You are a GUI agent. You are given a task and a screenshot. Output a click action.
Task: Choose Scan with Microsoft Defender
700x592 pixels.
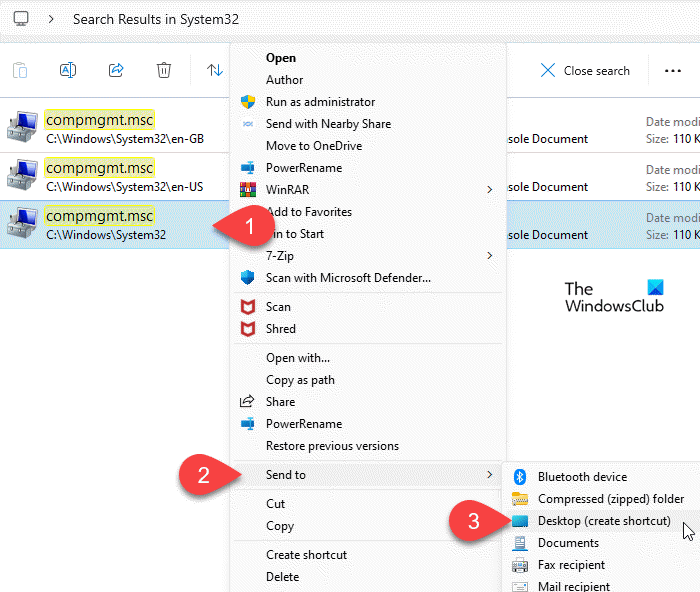coord(348,278)
